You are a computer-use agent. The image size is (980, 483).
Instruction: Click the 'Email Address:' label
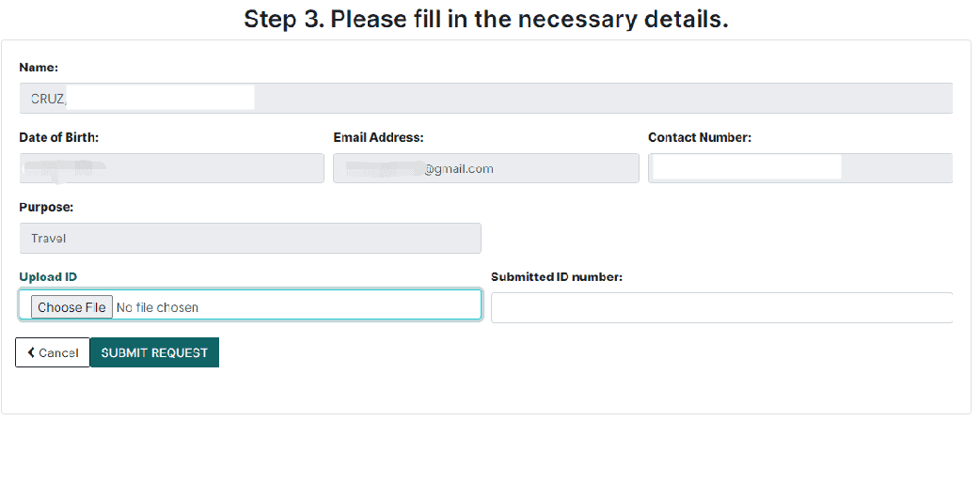coord(378,137)
